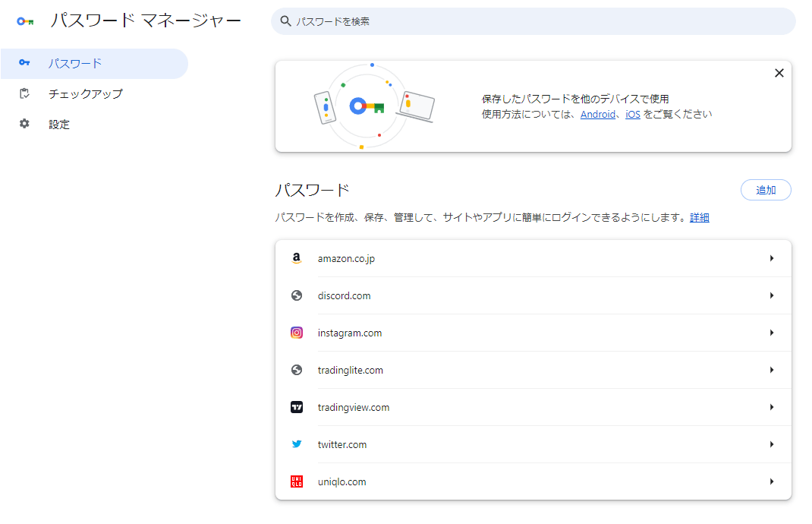The image size is (812, 524).
Task: Expand the twitter.com entry arrow
Action: 772,444
